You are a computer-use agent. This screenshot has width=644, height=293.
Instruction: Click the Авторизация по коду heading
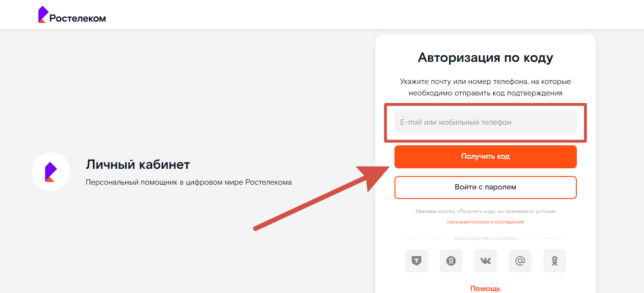point(485,58)
